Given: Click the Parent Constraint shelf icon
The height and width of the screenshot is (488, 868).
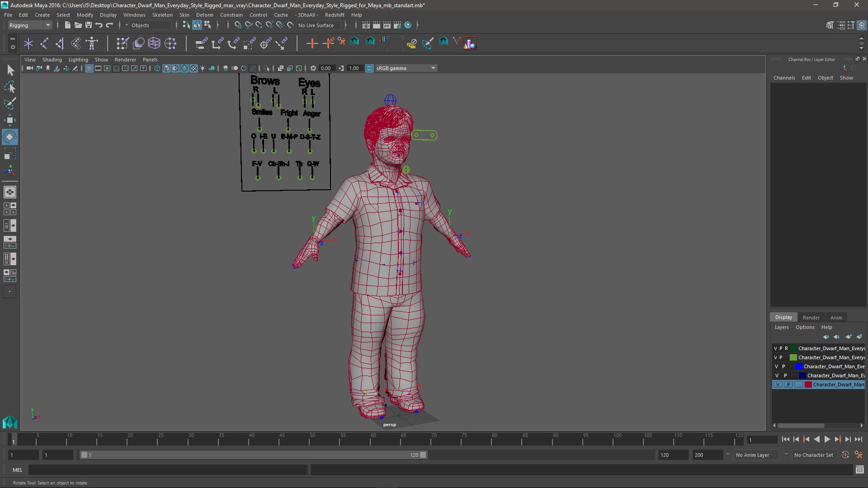Looking at the screenshot, I should coord(201,43).
